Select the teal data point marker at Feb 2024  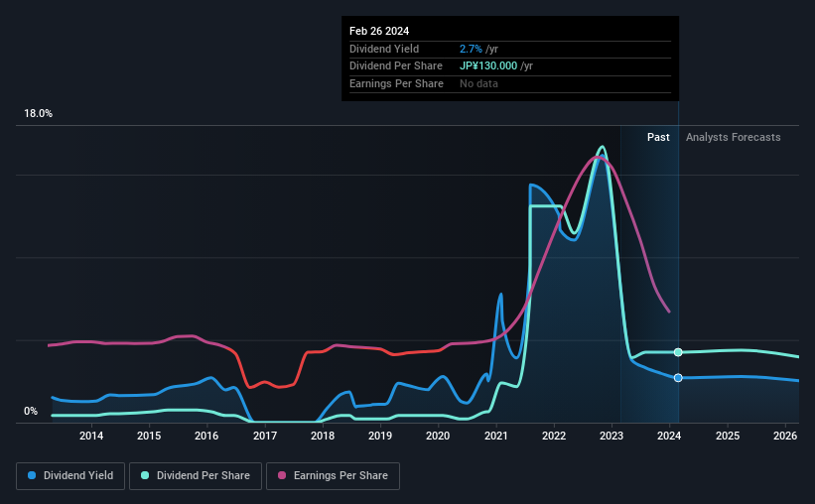[x=678, y=352]
